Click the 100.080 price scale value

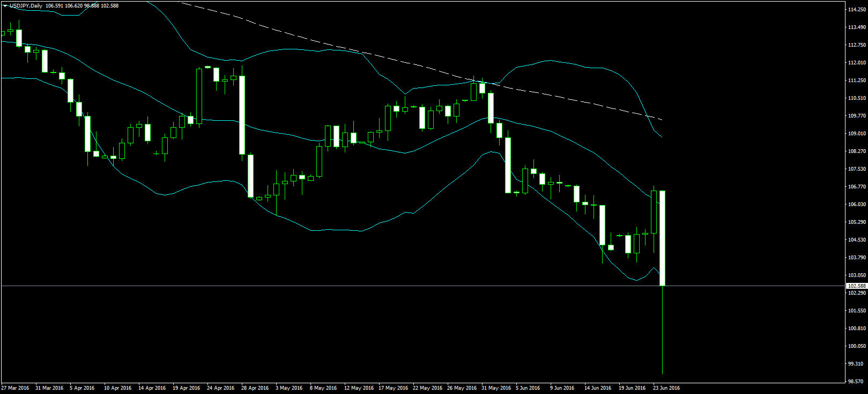coord(856,346)
